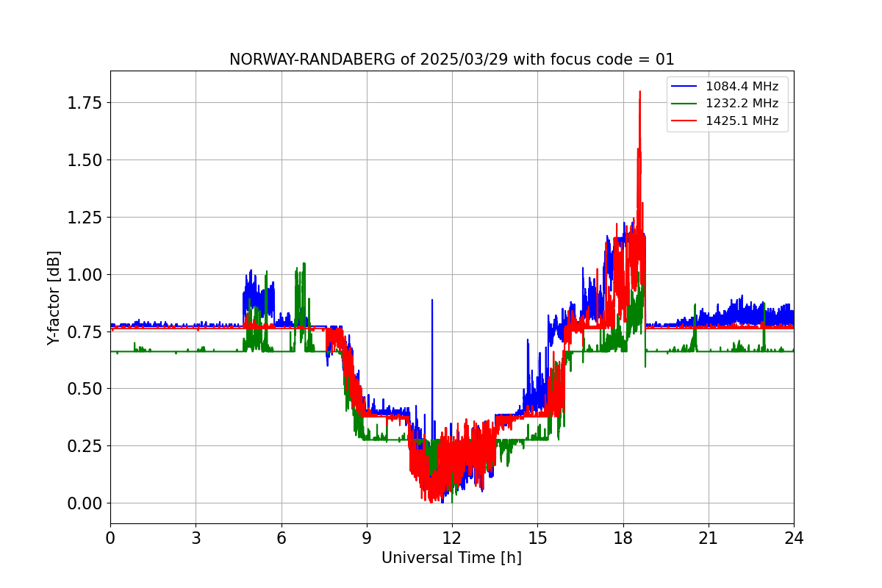The image size is (882, 588).
Task: Click the 15 x-axis tick label
Action: coord(537,538)
